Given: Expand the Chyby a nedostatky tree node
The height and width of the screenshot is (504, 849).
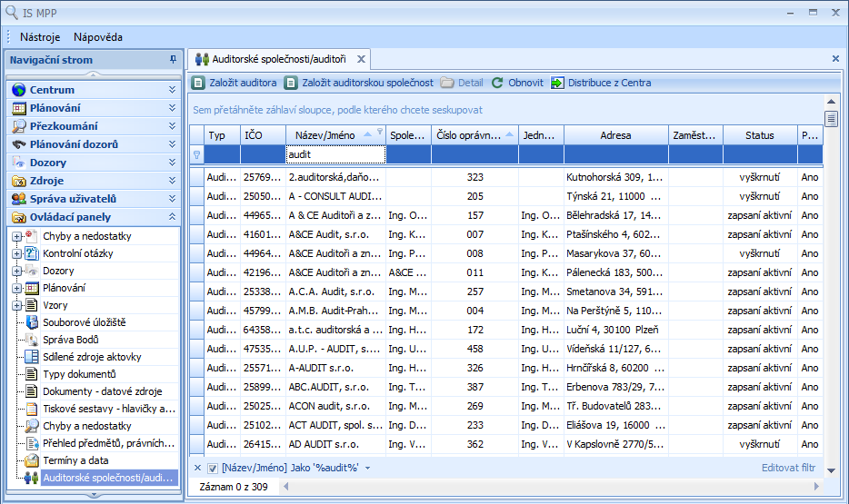Looking at the screenshot, I should tap(16, 236).
